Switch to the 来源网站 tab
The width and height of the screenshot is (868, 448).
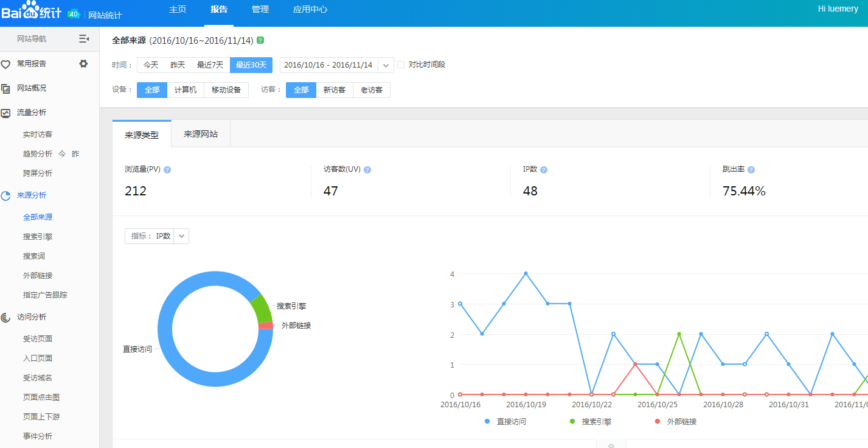pyautogui.click(x=202, y=133)
